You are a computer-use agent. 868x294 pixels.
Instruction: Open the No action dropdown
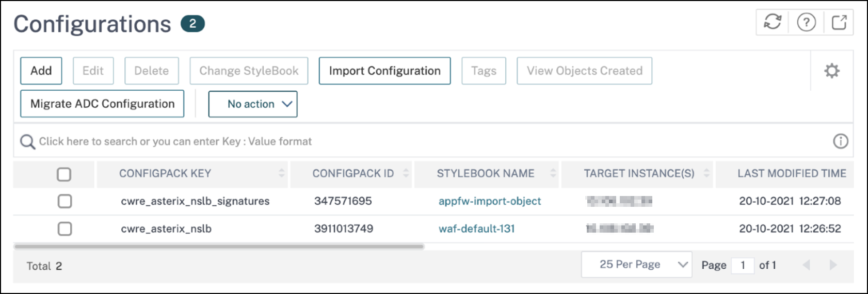253,104
